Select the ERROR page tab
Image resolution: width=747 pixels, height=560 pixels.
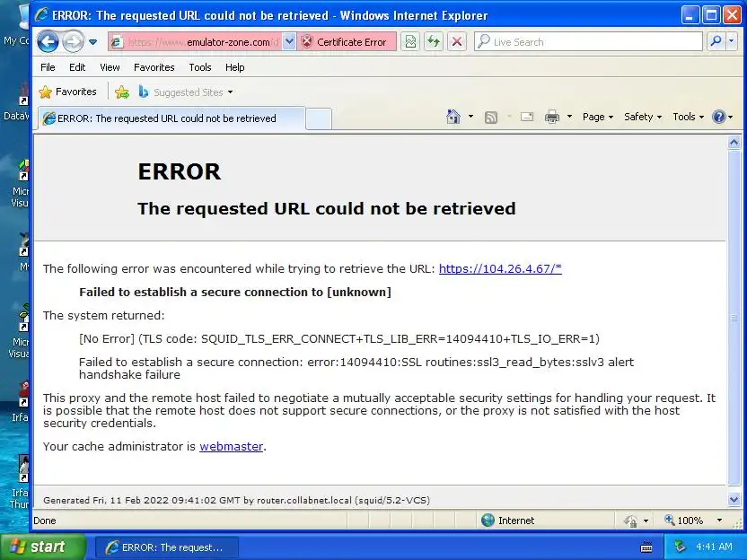[x=170, y=118]
